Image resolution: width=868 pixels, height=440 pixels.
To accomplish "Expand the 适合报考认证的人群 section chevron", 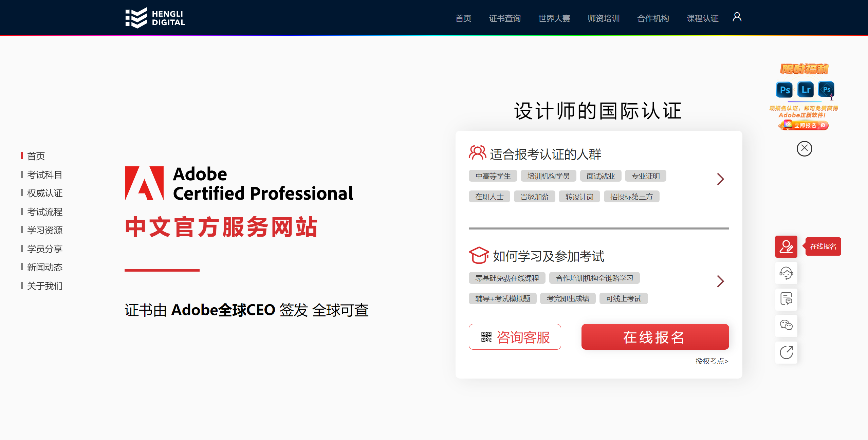I will point(720,179).
